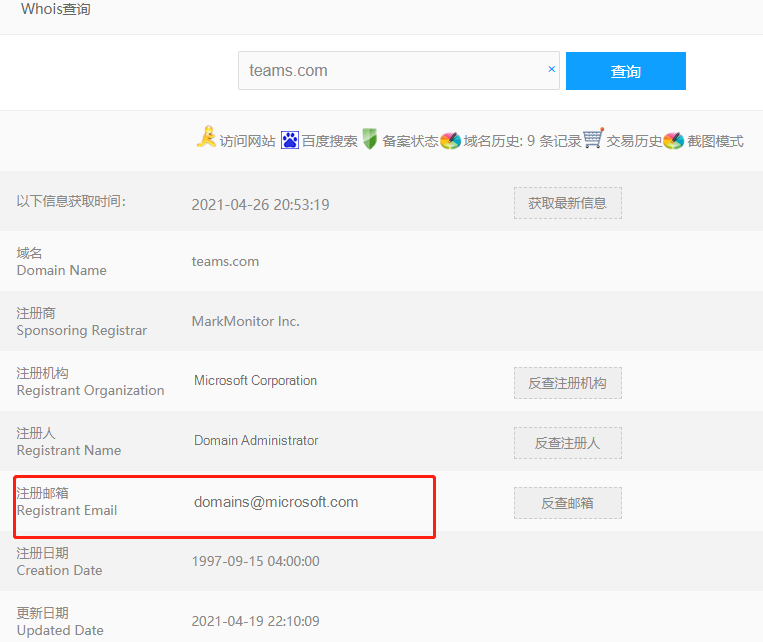Click the Whois查询 page title
The width and height of the screenshot is (763, 642).
coord(55,9)
